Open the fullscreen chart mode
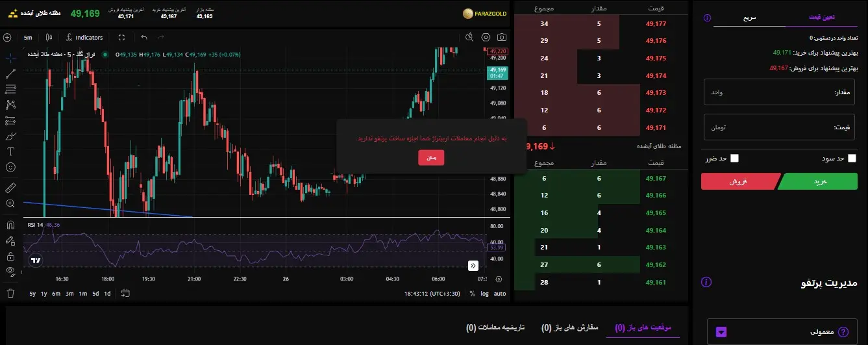 121,38
